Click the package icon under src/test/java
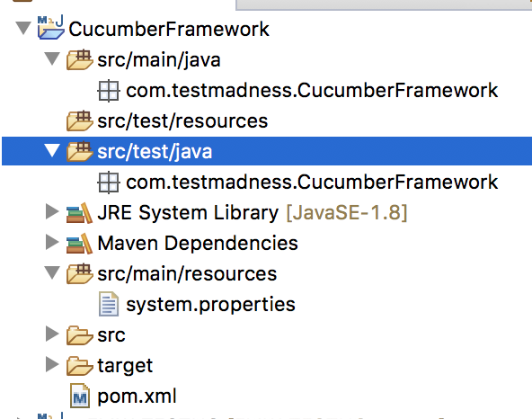 (x=109, y=183)
